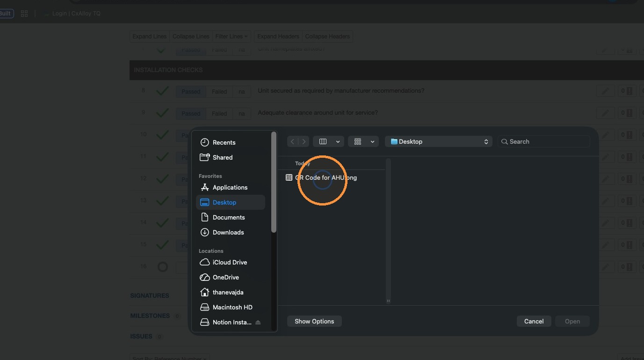644x360 pixels.
Task: Click the Search field in dialog
Action: point(544,141)
